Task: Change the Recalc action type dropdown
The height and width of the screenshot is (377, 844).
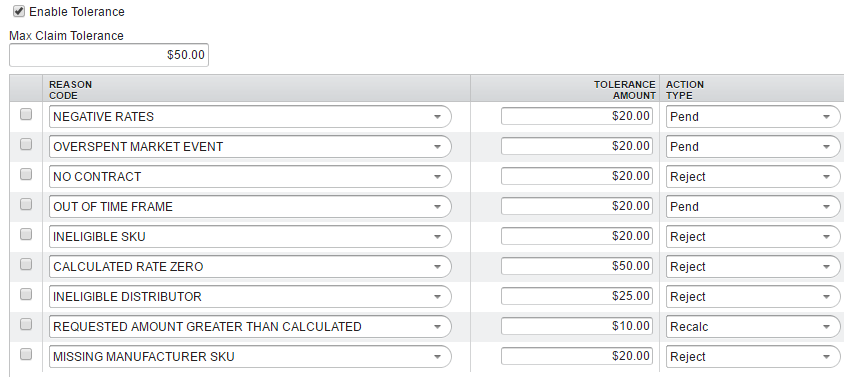Action: [753, 327]
